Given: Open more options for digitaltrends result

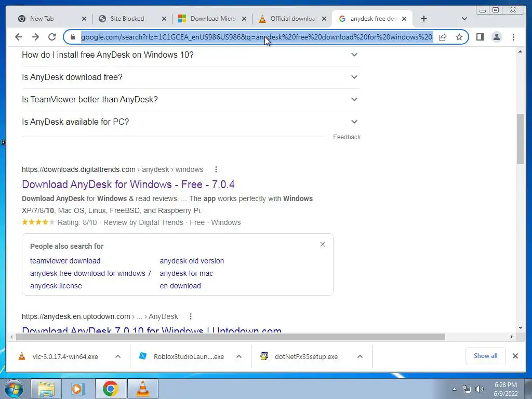Looking at the screenshot, I should coord(216,169).
